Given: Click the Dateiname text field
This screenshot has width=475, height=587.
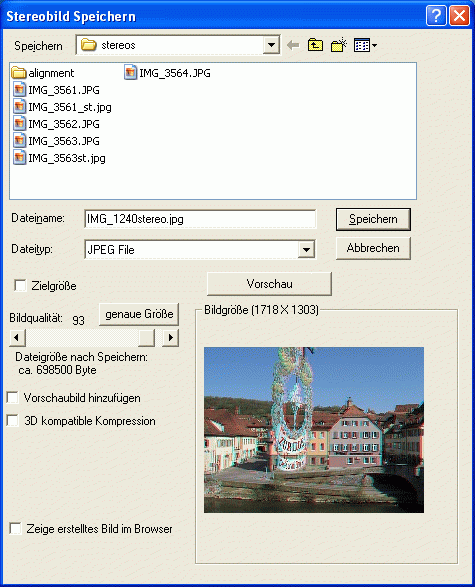Looking at the screenshot, I should pos(200,219).
